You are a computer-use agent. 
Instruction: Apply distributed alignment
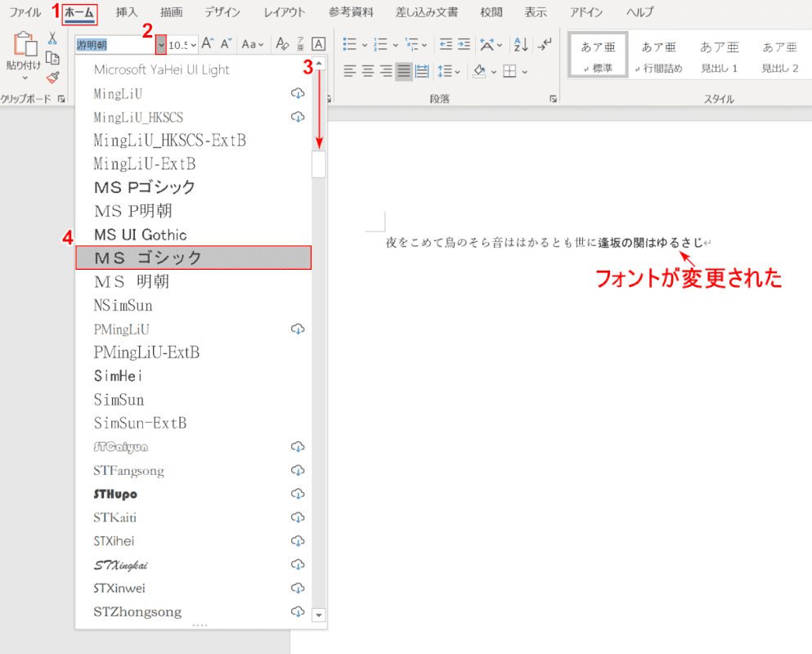(x=422, y=71)
